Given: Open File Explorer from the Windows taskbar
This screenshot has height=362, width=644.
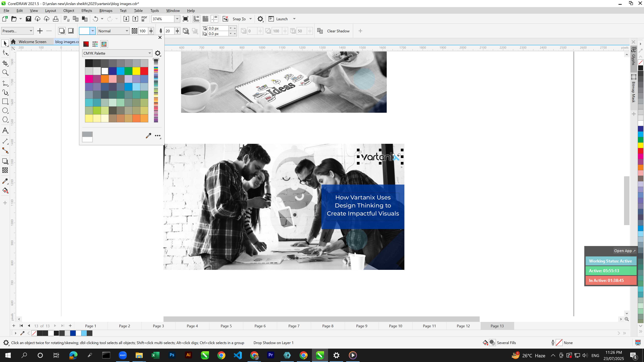Looking at the screenshot, I should pos(139,355).
